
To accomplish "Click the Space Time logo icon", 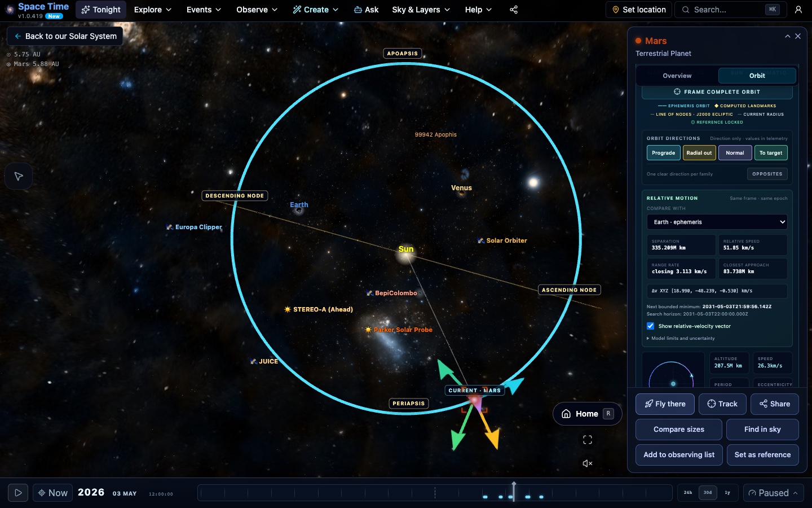I will (10, 10).
